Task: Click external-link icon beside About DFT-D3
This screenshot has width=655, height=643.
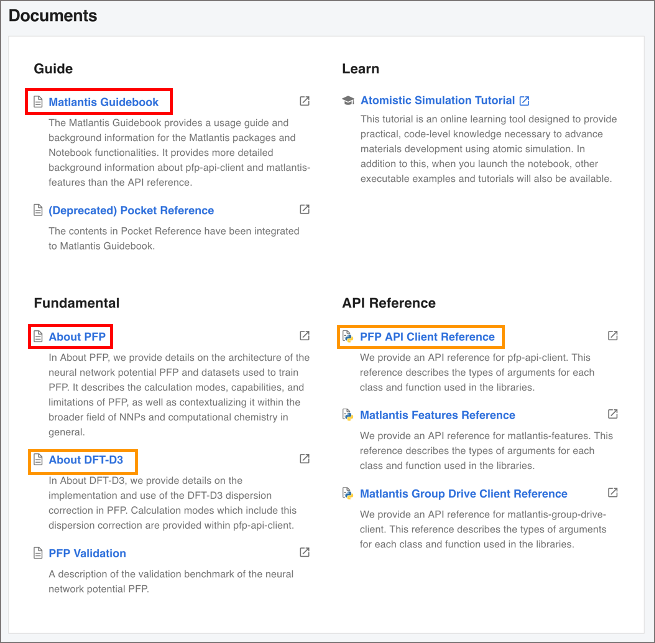Action: 305,460
